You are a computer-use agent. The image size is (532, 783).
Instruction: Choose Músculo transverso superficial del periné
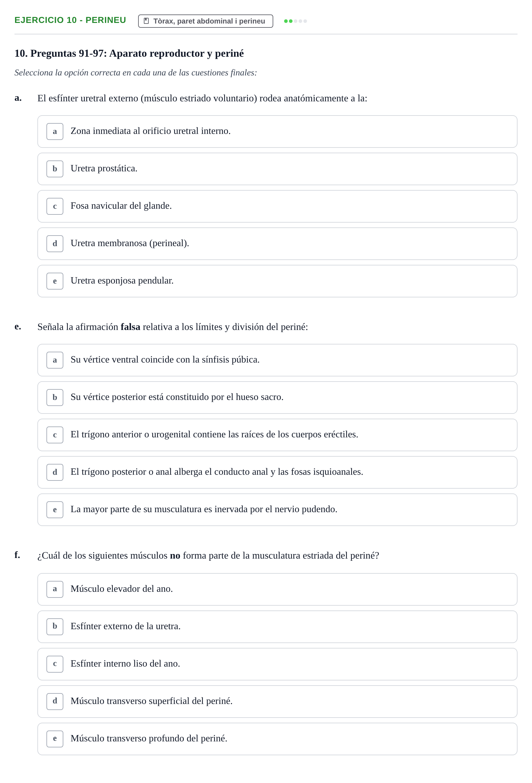(277, 701)
